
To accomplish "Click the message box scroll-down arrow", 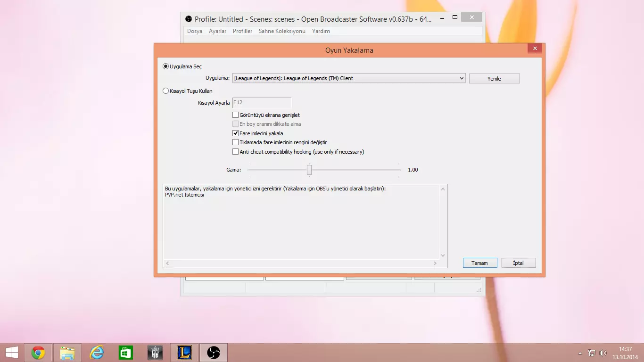I will [443, 255].
